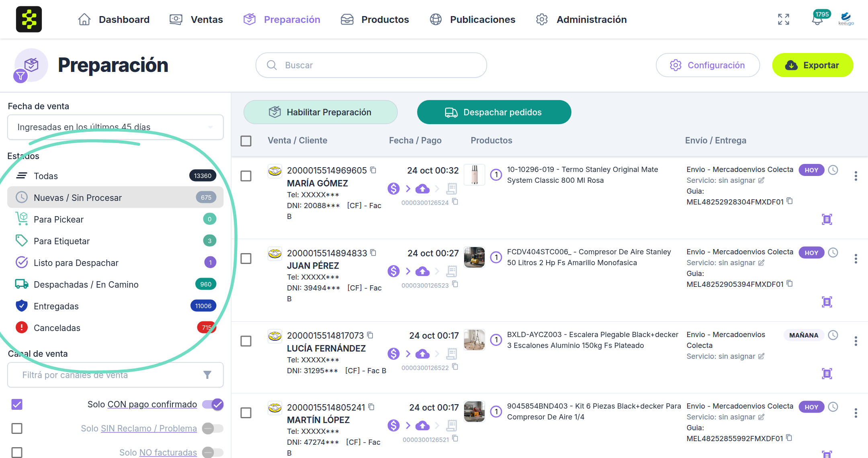868x458 pixels.
Task: Check the María Gómez order checkbox
Action: [246, 176]
